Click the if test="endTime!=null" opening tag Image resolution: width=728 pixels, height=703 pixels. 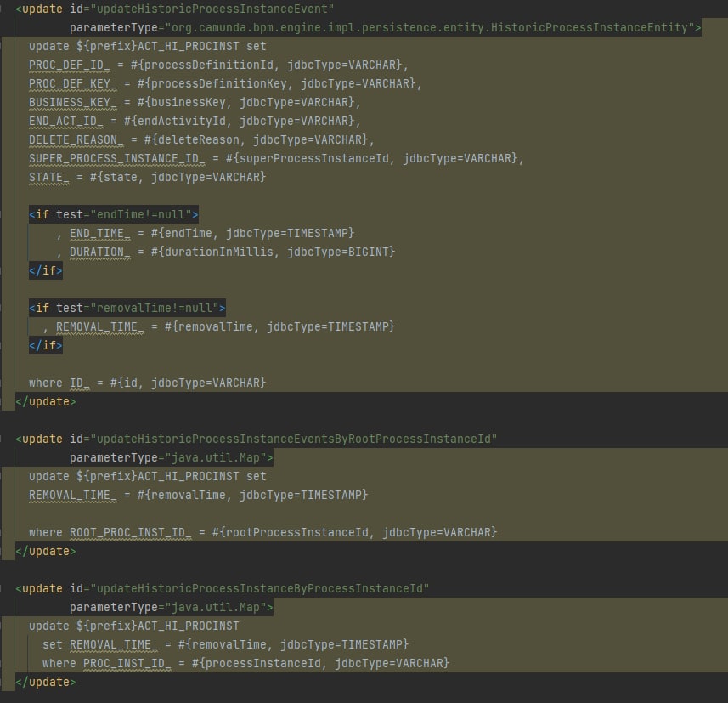(114, 215)
